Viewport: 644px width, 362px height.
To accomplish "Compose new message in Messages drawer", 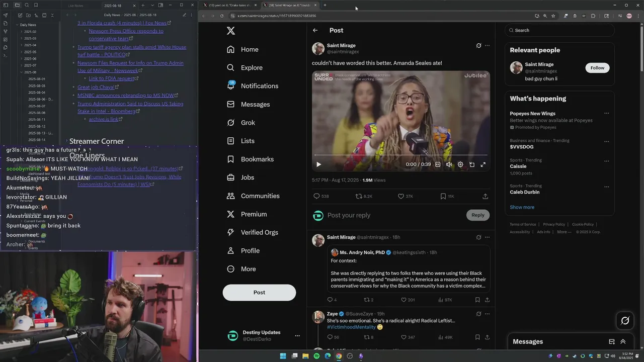I will click(x=612, y=342).
